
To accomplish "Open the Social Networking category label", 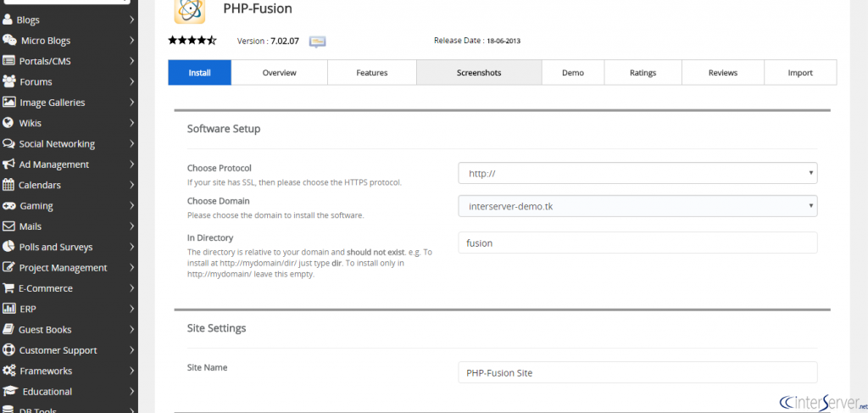I will click(57, 143).
